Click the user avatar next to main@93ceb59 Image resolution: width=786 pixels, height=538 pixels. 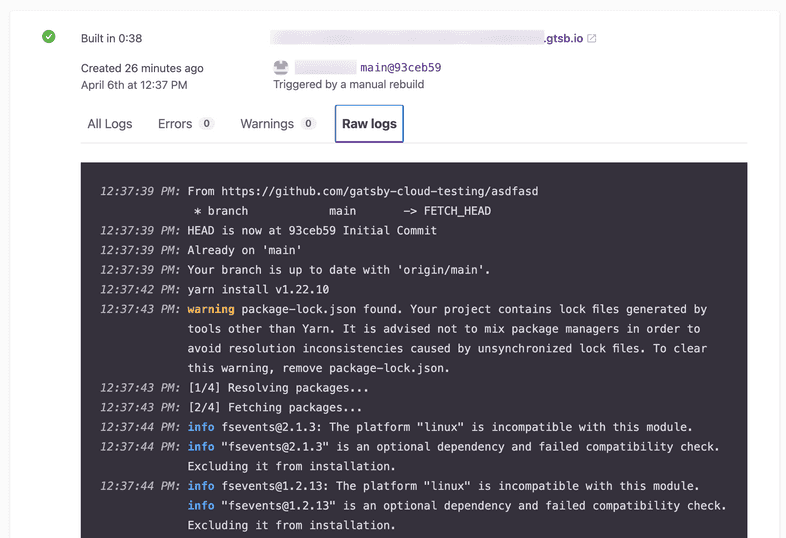point(281,67)
